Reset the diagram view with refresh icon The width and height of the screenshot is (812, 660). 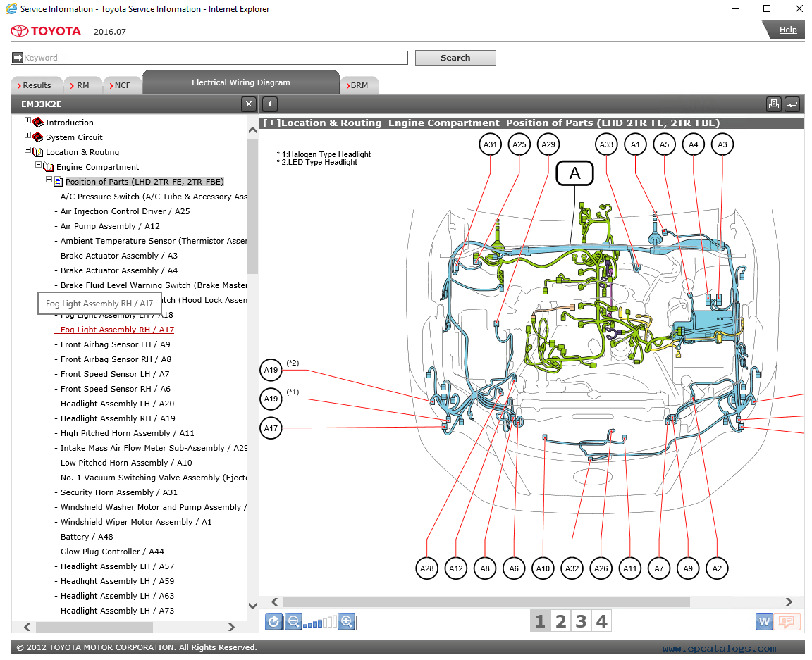point(274,621)
